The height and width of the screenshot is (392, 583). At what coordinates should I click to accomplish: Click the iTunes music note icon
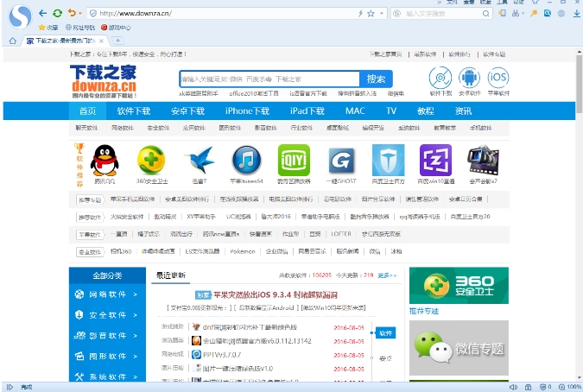[246, 160]
